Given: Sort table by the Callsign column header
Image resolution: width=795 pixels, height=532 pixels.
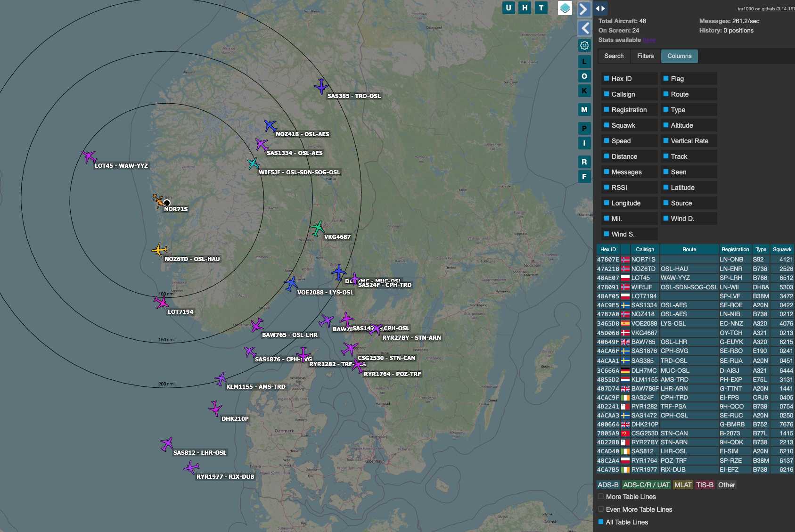Looking at the screenshot, I should pos(645,249).
